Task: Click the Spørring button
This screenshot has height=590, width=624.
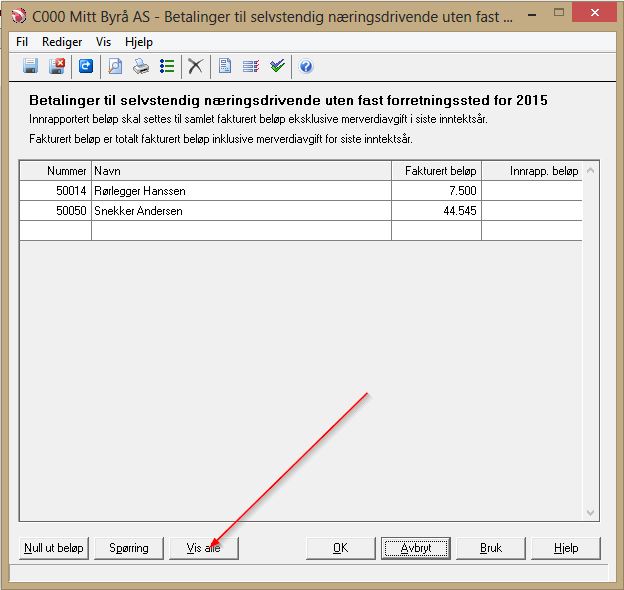Action: point(129,548)
